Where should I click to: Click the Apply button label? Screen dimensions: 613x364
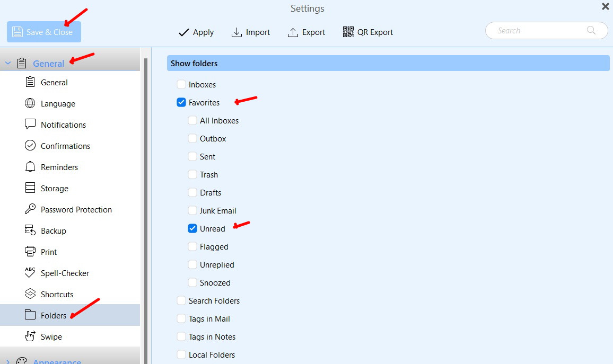pyautogui.click(x=203, y=32)
